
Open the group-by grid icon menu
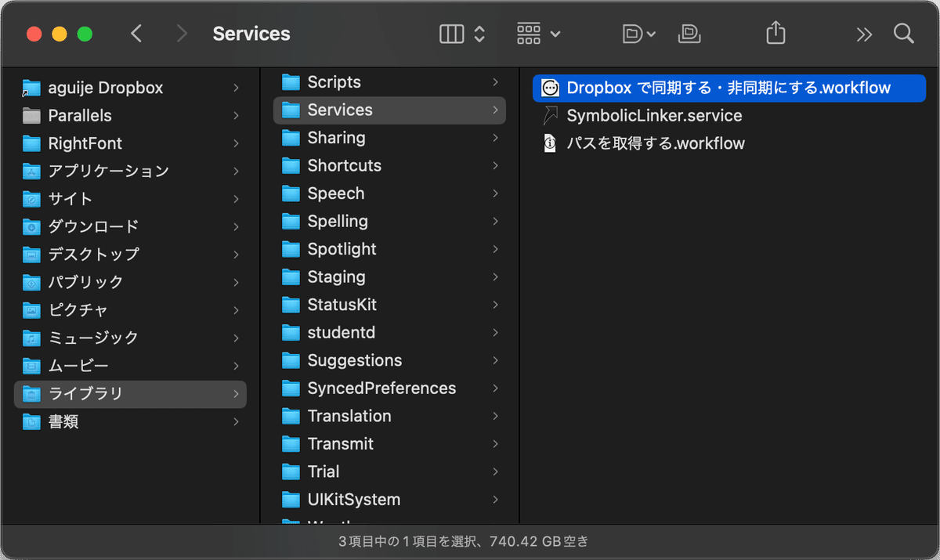(538, 34)
